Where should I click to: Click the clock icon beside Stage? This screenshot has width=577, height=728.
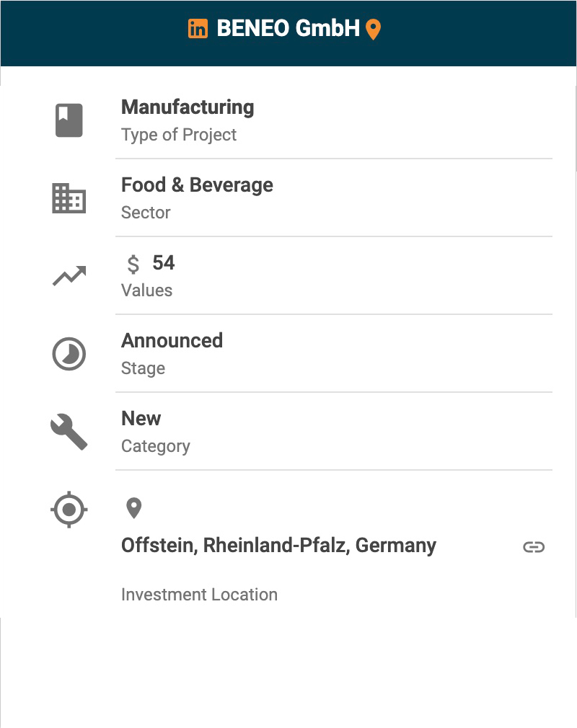(69, 354)
